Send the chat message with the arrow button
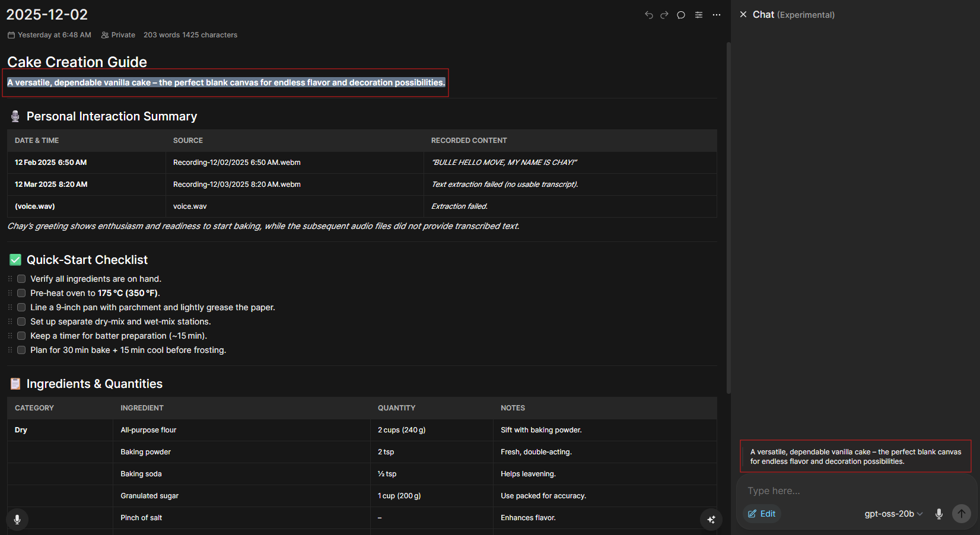The height and width of the screenshot is (535, 980). [x=961, y=514]
